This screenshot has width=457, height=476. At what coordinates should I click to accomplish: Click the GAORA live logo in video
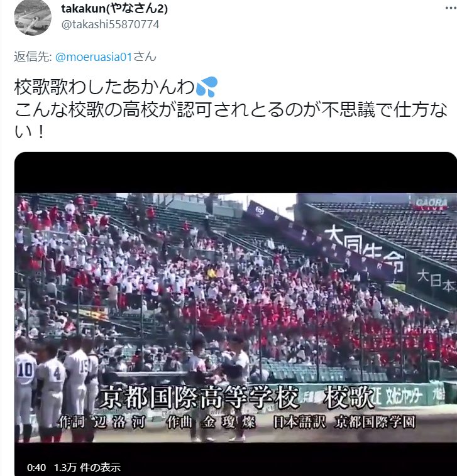click(431, 203)
